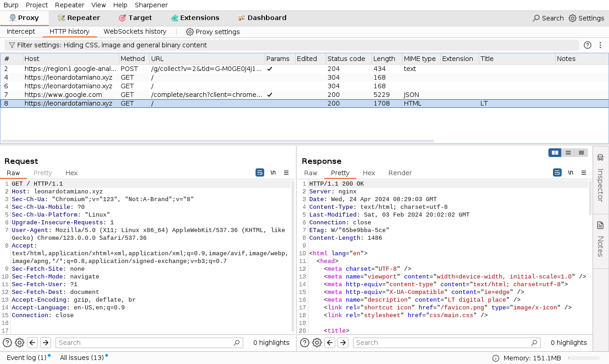
Task: Click Request search help icon
Action: point(7,343)
